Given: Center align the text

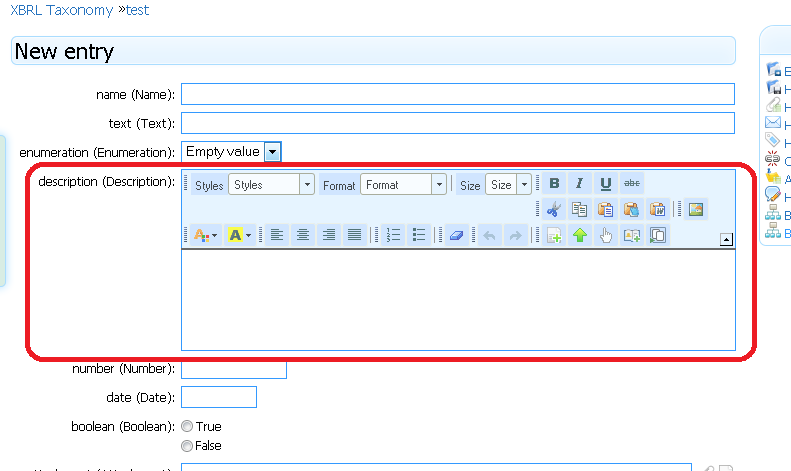Looking at the screenshot, I should pyautogui.click(x=303, y=235).
